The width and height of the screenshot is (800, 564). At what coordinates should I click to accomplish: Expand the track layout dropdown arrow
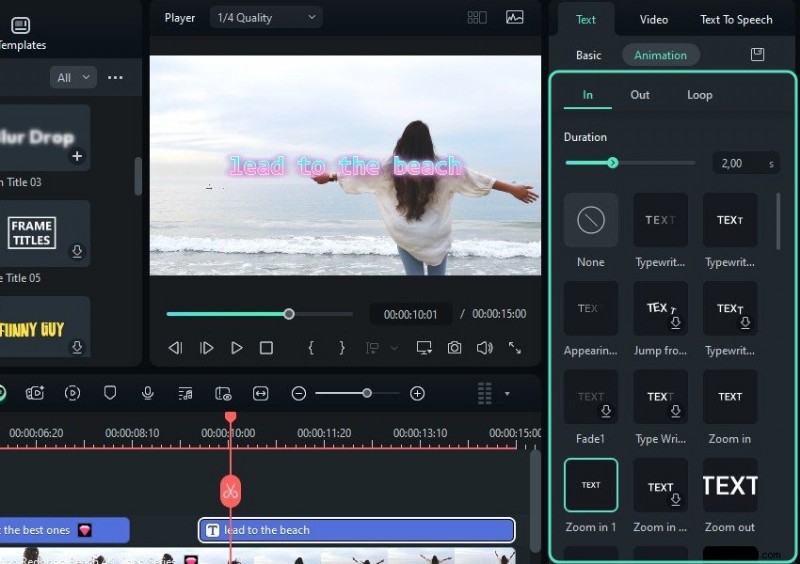tap(507, 394)
